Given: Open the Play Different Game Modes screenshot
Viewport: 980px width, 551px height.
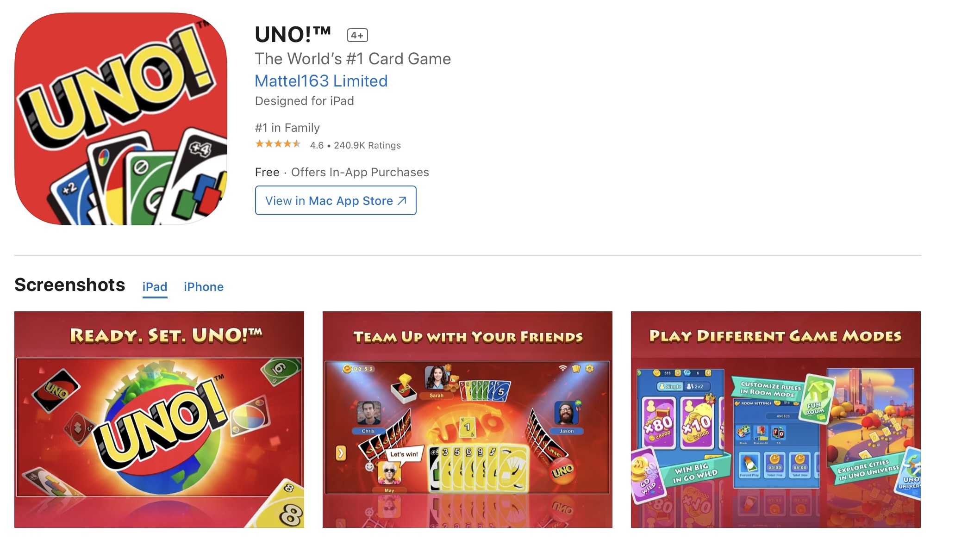Looking at the screenshot, I should coord(776,420).
